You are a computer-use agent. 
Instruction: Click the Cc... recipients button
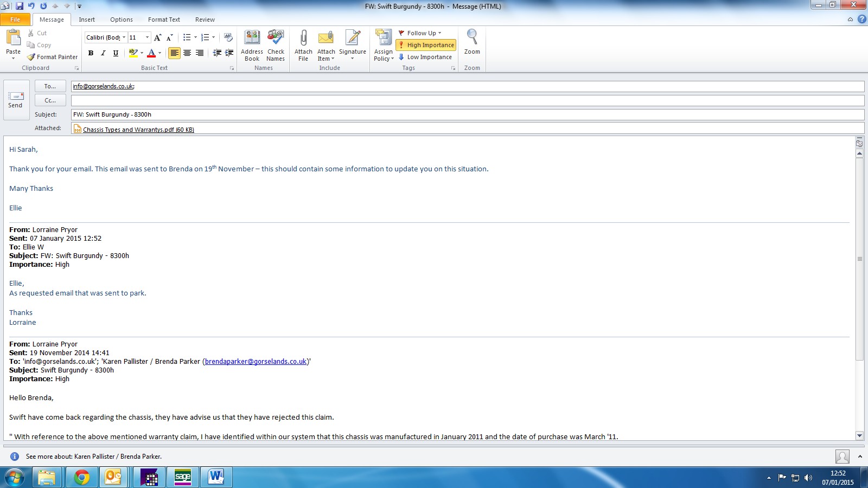point(50,100)
